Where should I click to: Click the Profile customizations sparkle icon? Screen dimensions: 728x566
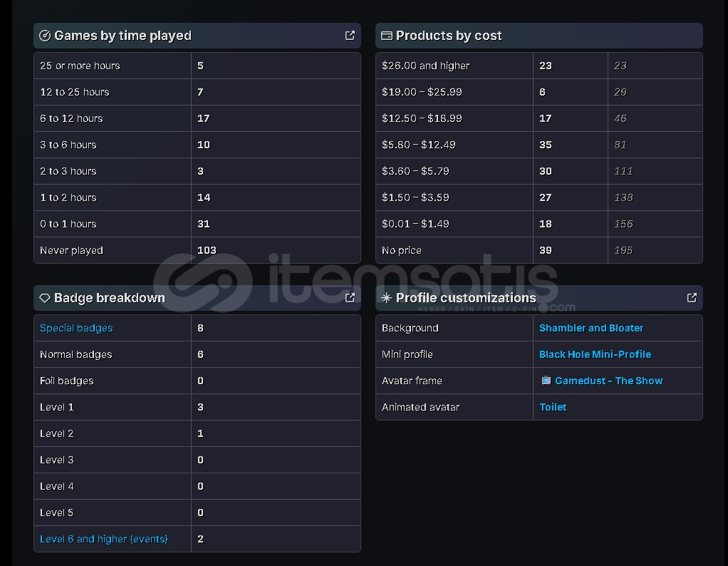387,298
